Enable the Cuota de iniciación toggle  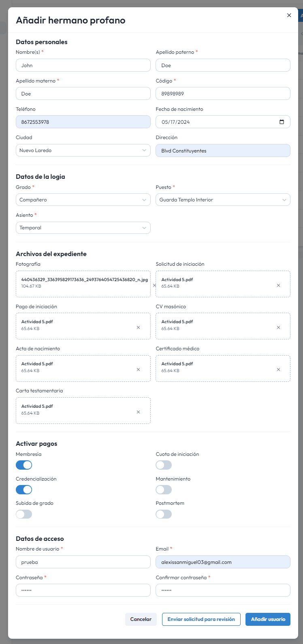click(164, 465)
